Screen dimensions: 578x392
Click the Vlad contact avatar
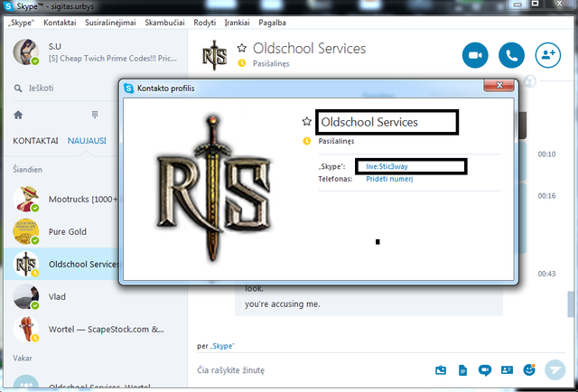[x=26, y=296]
